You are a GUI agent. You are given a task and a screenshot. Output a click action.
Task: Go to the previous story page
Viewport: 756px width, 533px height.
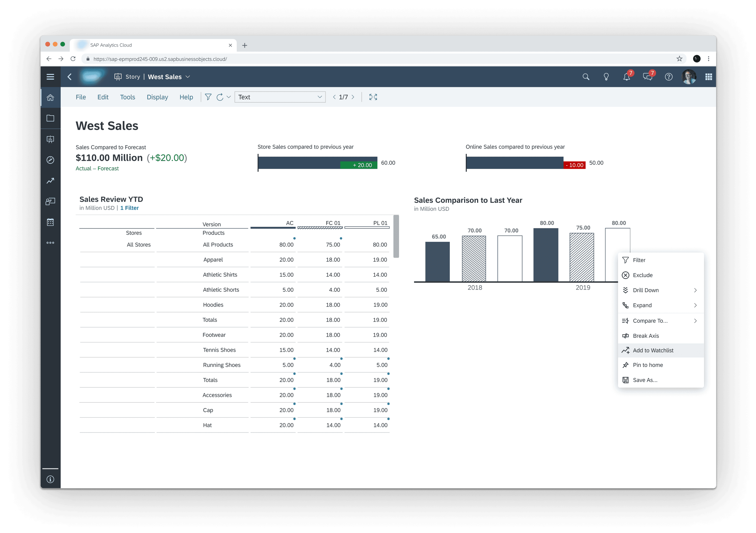click(335, 97)
